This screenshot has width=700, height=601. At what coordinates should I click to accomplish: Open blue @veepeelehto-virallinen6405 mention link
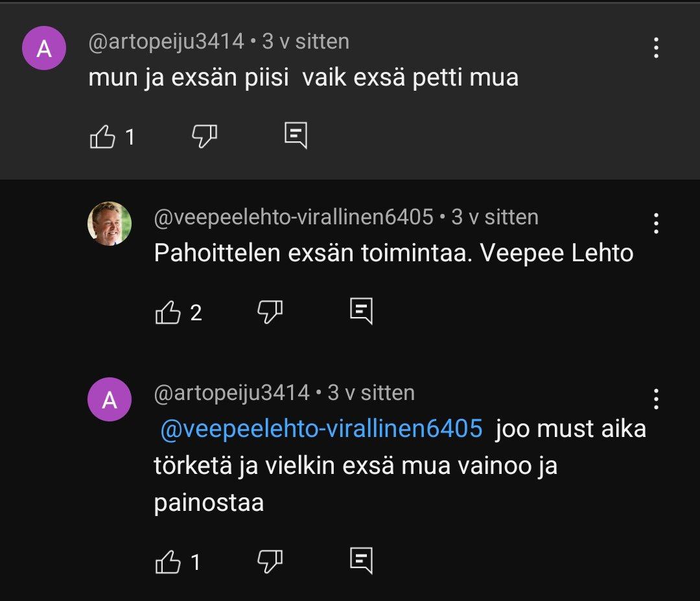coord(321,429)
